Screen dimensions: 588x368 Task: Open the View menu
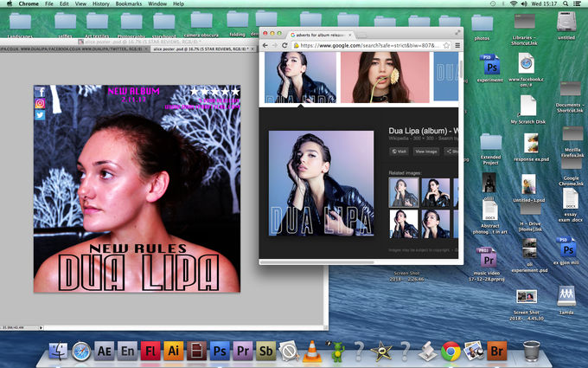[80, 3]
